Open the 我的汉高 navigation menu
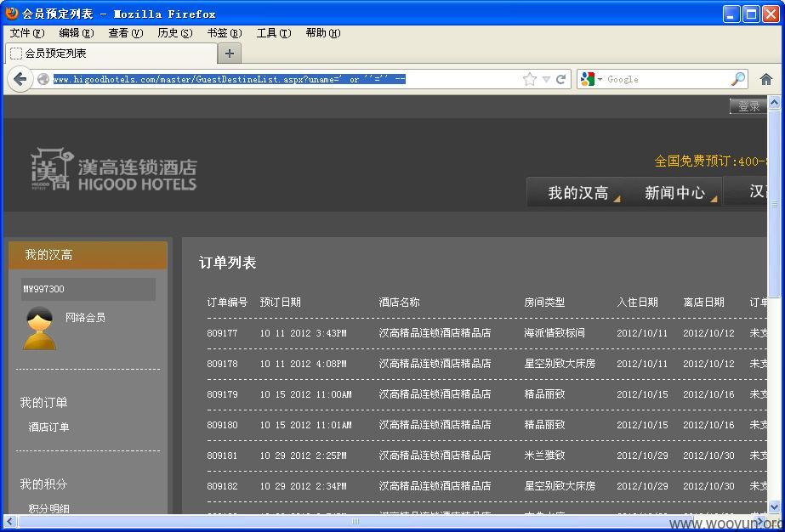 coord(578,193)
